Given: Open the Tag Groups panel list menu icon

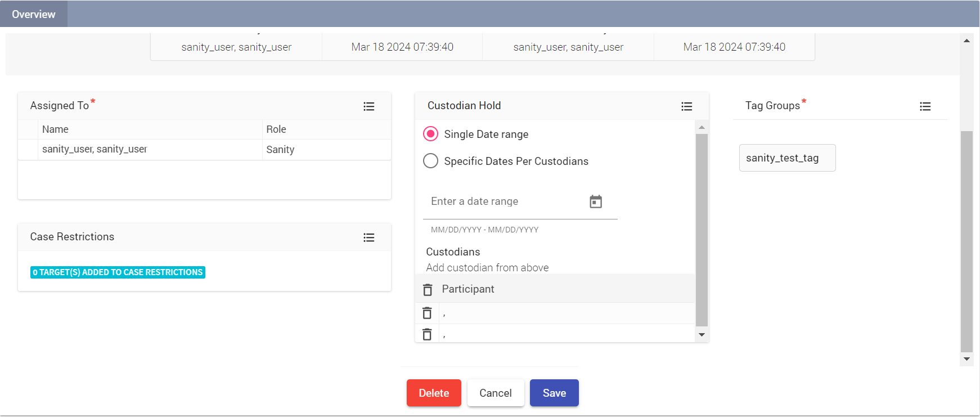Looking at the screenshot, I should coord(925,106).
